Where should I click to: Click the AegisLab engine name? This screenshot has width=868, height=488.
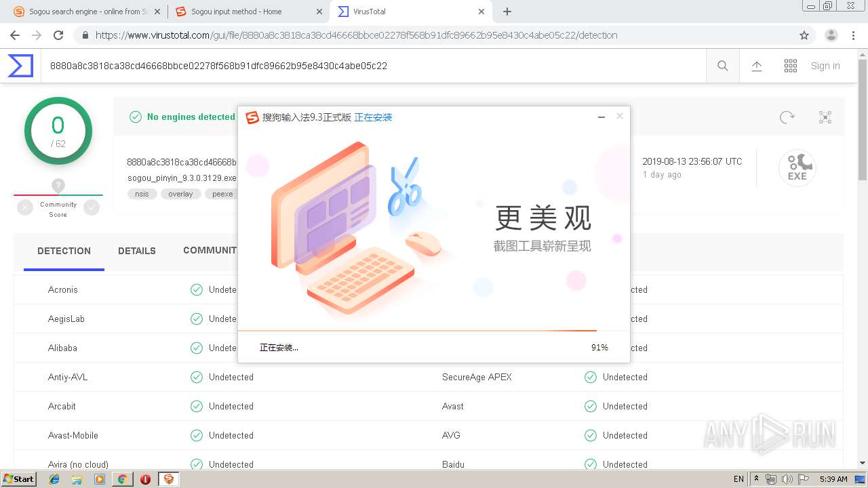(x=66, y=319)
